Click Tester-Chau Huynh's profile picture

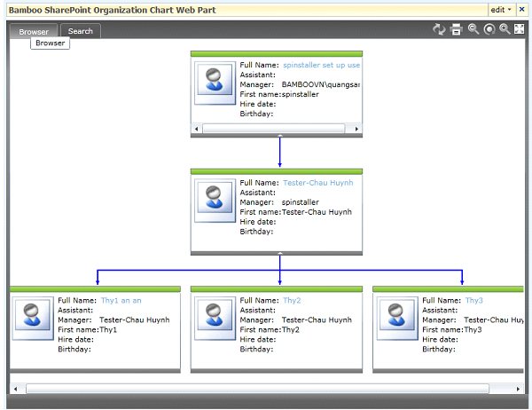coord(215,201)
